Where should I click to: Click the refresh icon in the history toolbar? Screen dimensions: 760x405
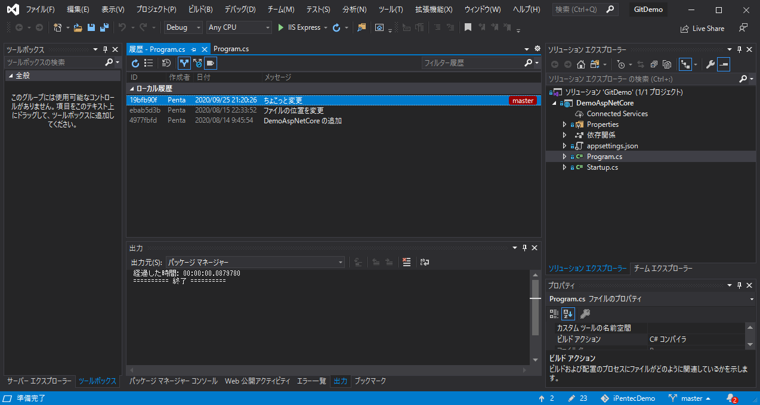coord(136,63)
